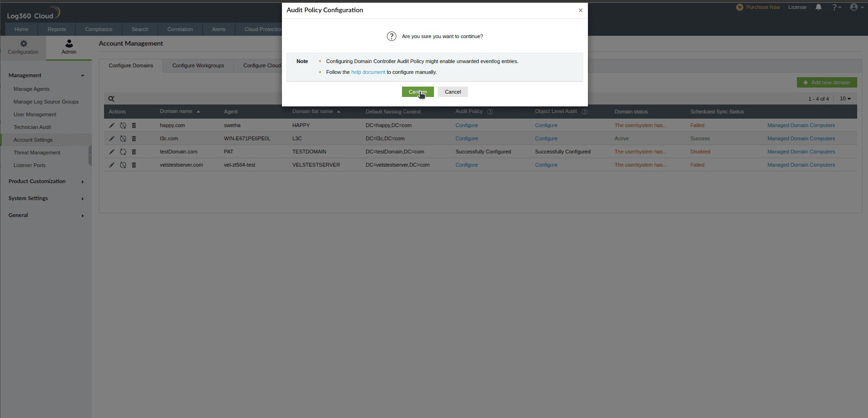Open the rows-per-page 10 dropdown

845,98
